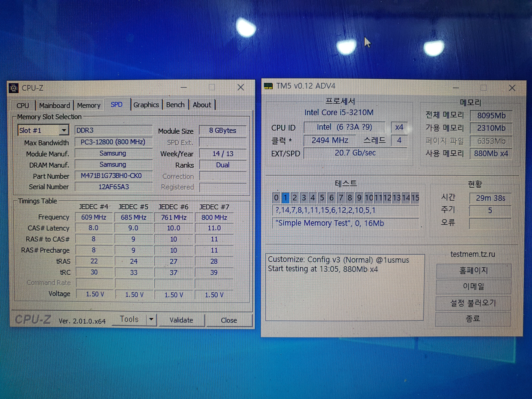Click the Max Bandwidth value PC3-12800 (800 MHz)
This screenshot has width=532, height=399.
point(113,142)
